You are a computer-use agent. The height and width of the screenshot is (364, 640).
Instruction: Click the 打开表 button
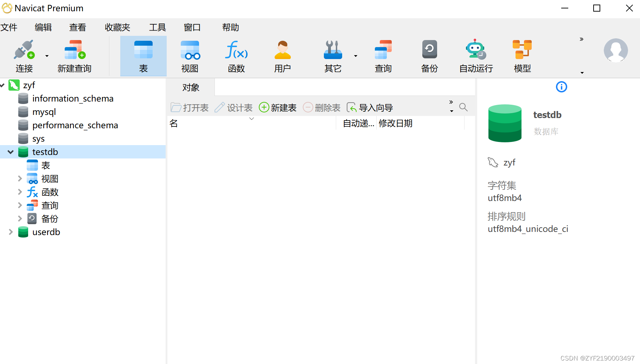(190, 108)
